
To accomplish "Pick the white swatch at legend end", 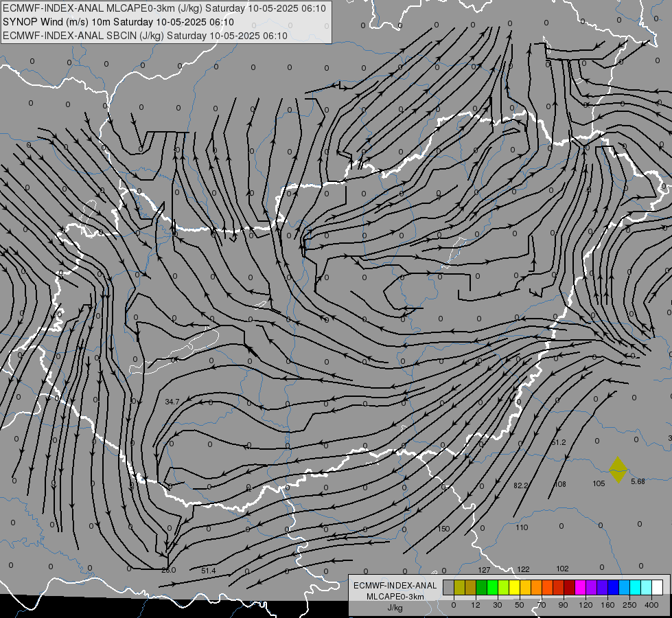I will pos(658,587).
